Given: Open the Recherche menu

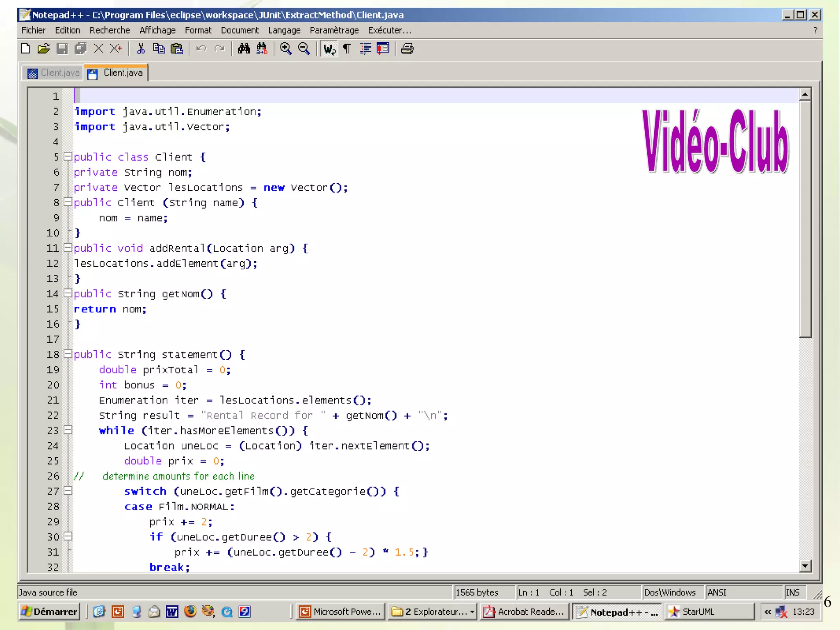Looking at the screenshot, I should [110, 30].
